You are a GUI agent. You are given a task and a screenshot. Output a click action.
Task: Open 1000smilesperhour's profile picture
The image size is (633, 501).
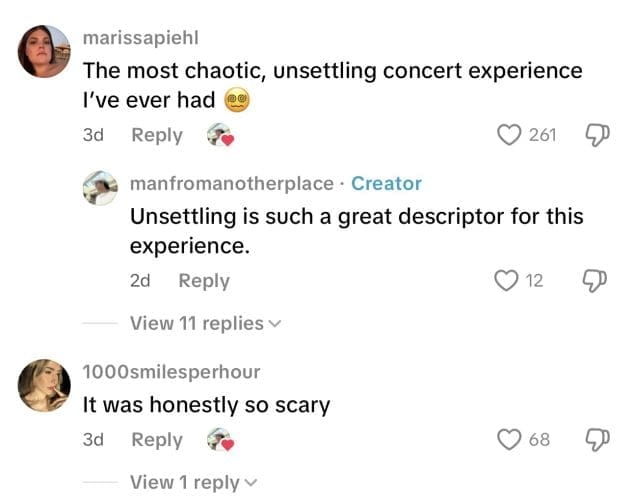click(44, 384)
